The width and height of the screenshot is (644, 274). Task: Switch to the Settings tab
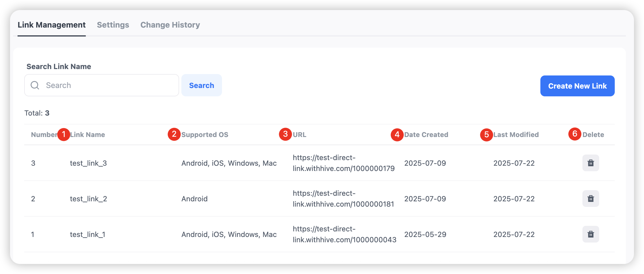pos(113,25)
